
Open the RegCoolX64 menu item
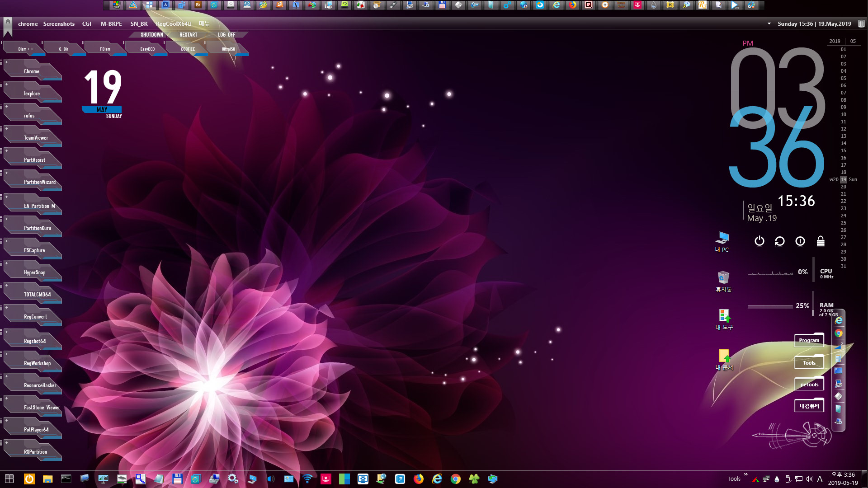(x=174, y=23)
